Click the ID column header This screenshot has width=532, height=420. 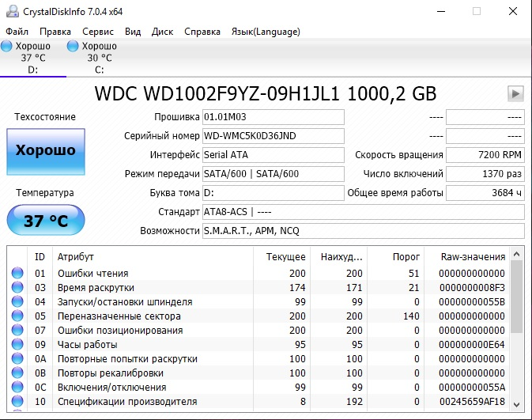pos(40,257)
